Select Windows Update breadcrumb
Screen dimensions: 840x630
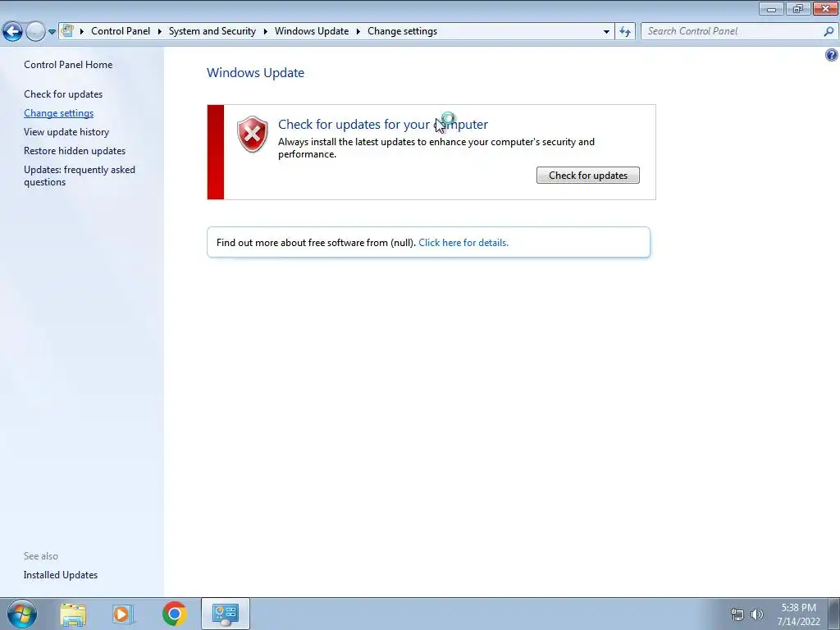312,31
